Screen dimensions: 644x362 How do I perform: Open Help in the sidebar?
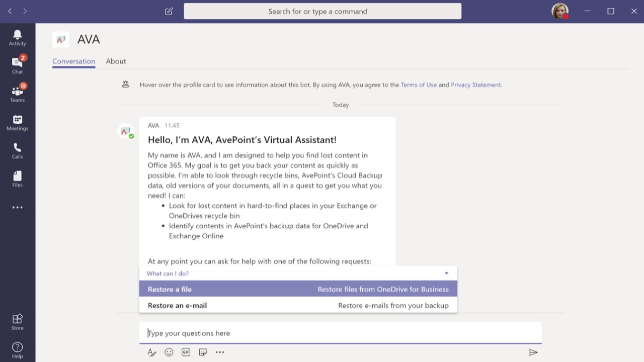coord(18,350)
